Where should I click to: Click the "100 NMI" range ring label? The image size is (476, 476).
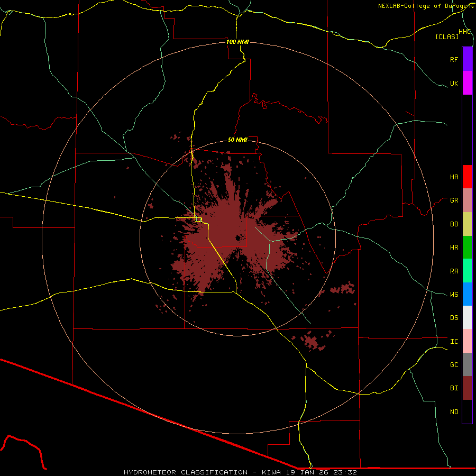[x=237, y=42]
